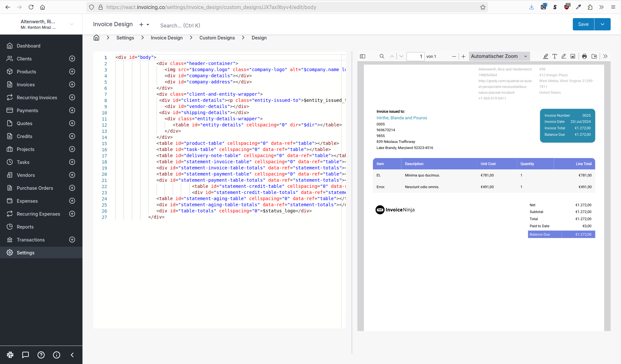Open the PDF search magnifier
The height and width of the screenshot is (364, 621).
(x=382, y=56)
